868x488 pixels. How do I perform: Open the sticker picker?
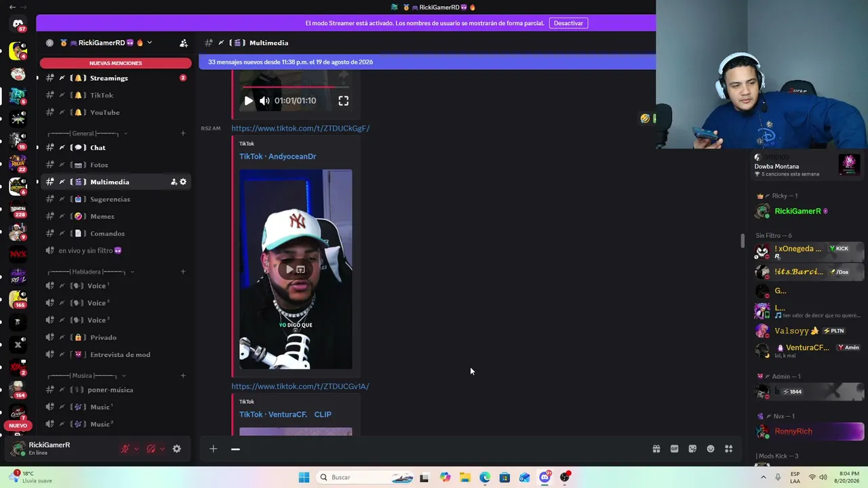(x=692, y=449)
